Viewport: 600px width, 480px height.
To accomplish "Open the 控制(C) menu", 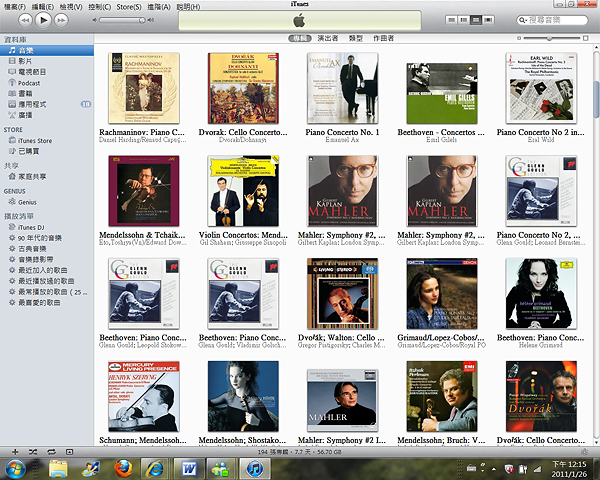I will [x=99, y=7].
